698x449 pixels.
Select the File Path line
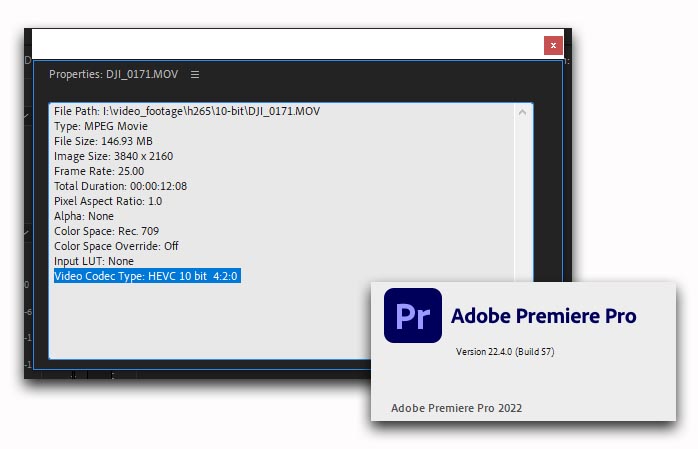187,111
